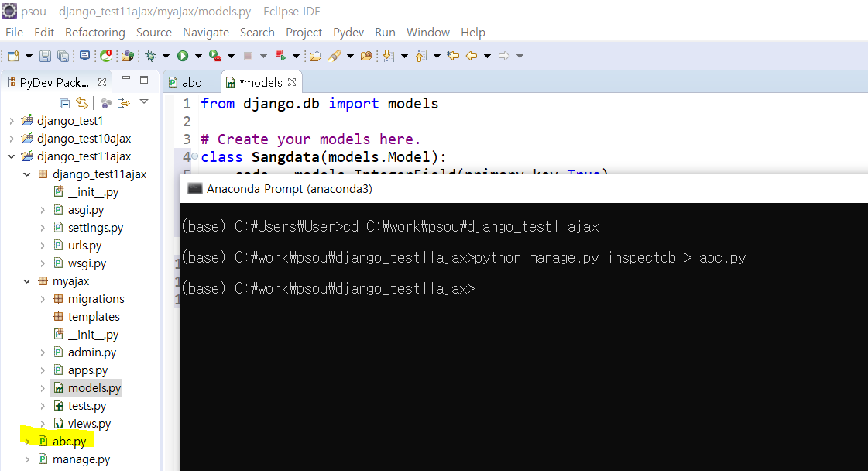Open the External Tools dropdown arrow

pyautogui.click(x=296, y=56)
